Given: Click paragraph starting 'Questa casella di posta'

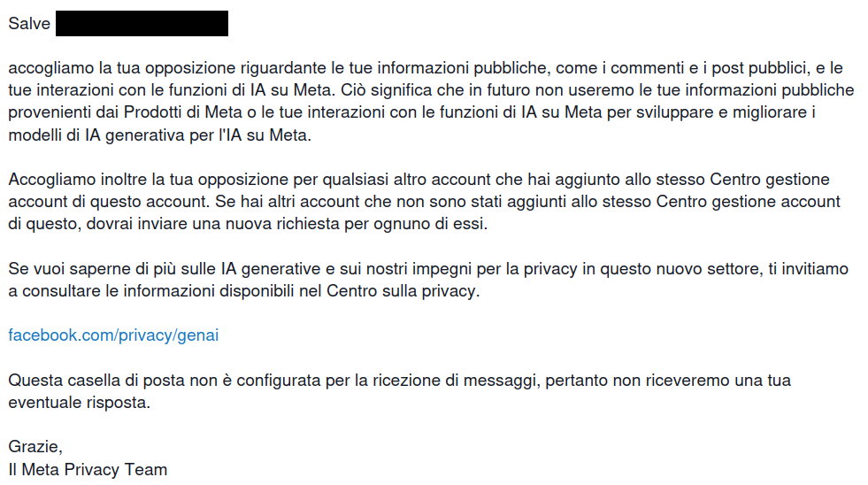Looking at the screenshot, I should click(x=399, y=391).
